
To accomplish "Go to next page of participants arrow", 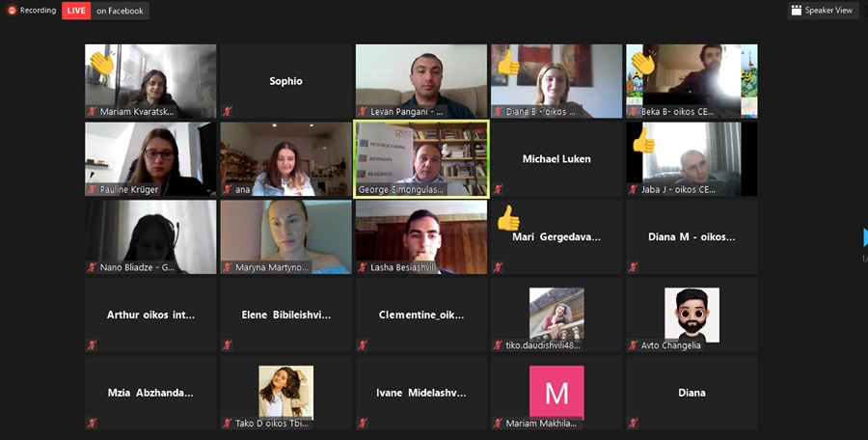I will 865,237.
